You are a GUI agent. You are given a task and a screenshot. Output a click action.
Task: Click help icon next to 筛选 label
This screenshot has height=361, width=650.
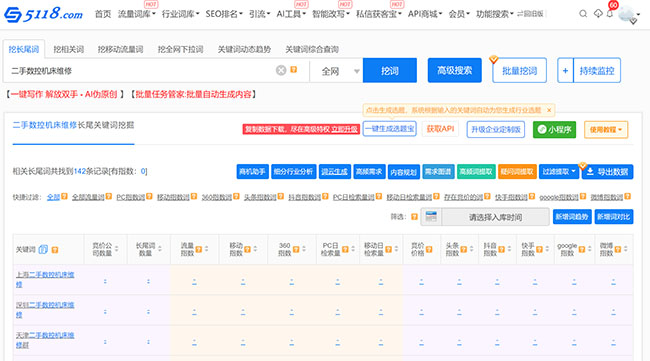coord(414,217)
